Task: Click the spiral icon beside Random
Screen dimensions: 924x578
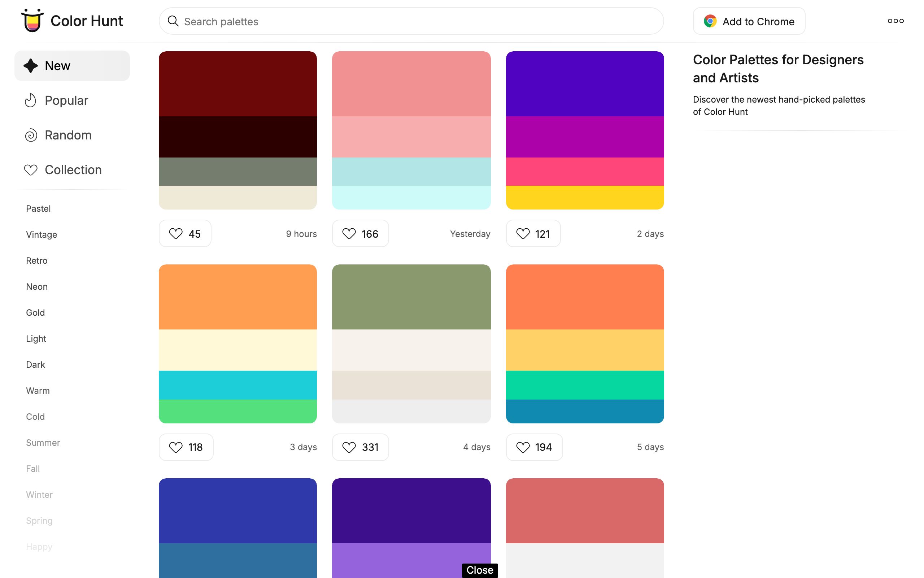Action: (x=31, y=135)
